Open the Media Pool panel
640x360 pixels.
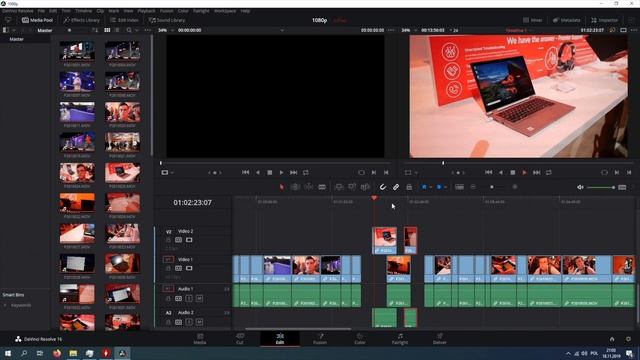[37, 20]
